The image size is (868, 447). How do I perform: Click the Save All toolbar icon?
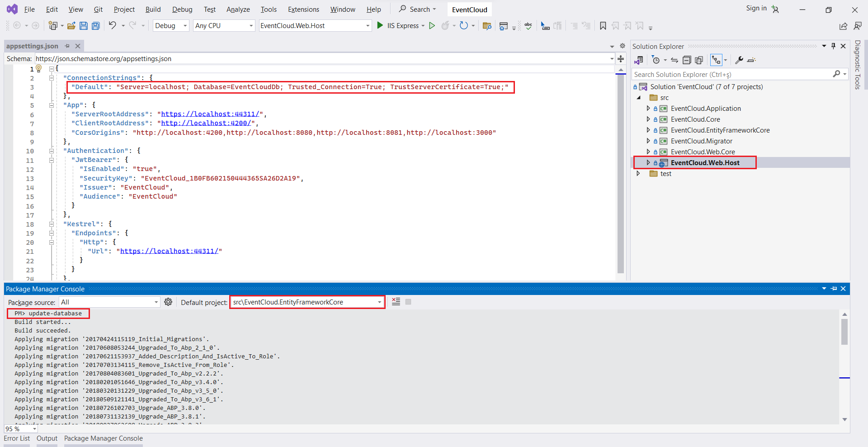point(96,26)
